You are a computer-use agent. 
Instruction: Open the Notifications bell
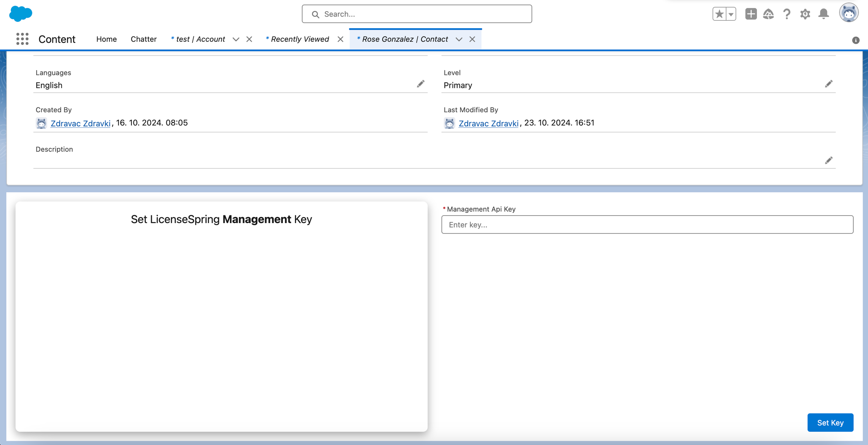[x=824, y=14]
